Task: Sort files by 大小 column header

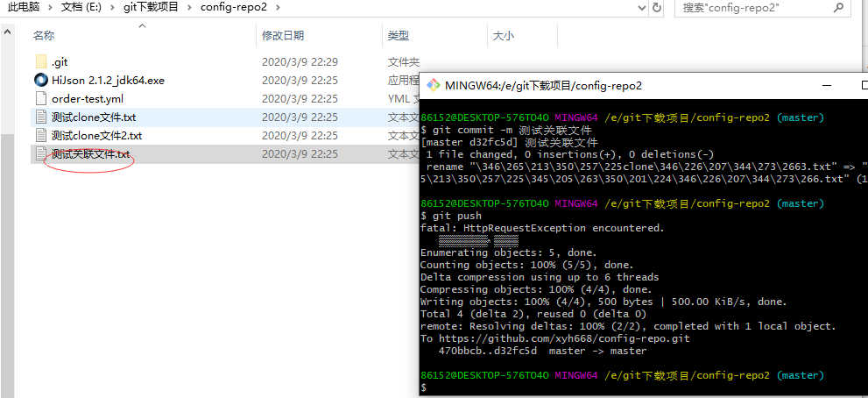Action: pos(504,36)
